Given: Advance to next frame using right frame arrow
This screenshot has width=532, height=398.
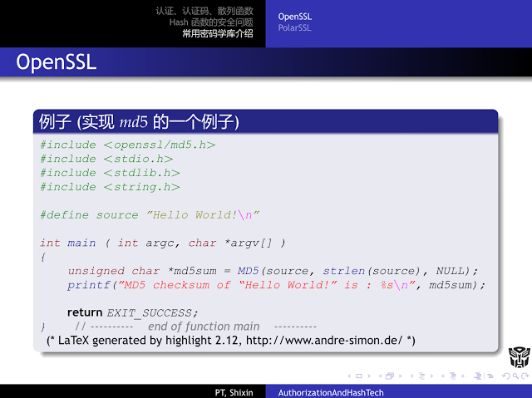Looking at the screenshot, I should pos(401,376).
